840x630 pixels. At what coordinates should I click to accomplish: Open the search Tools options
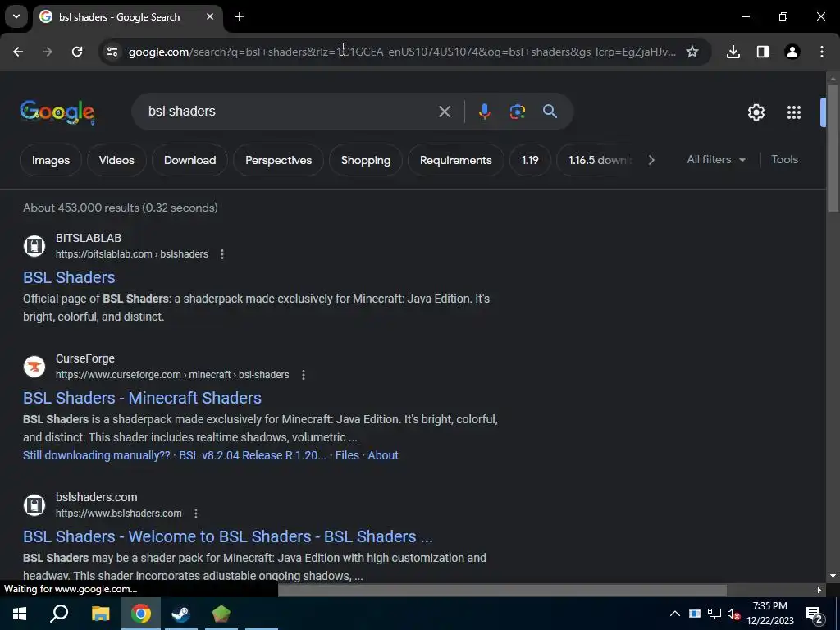pos(784,160)
